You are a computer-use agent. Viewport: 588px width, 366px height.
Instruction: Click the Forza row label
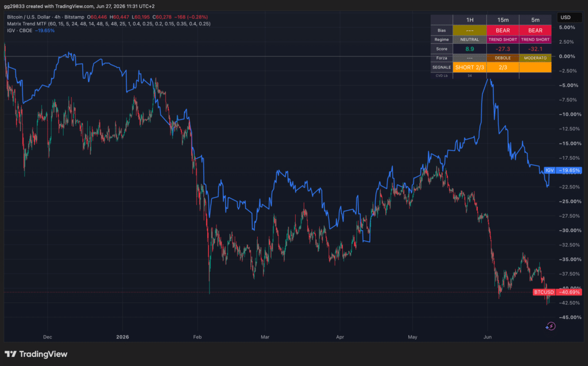(x=442, y=58)
